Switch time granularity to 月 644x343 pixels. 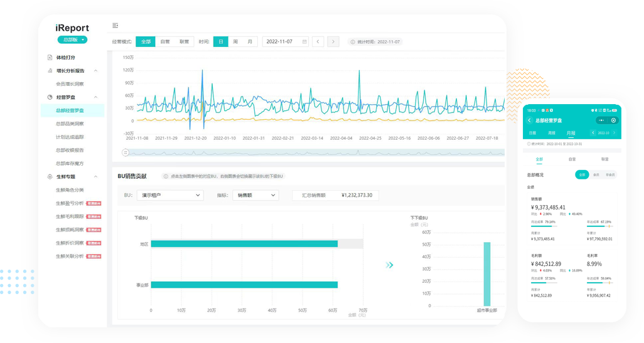tap(250, 42)
